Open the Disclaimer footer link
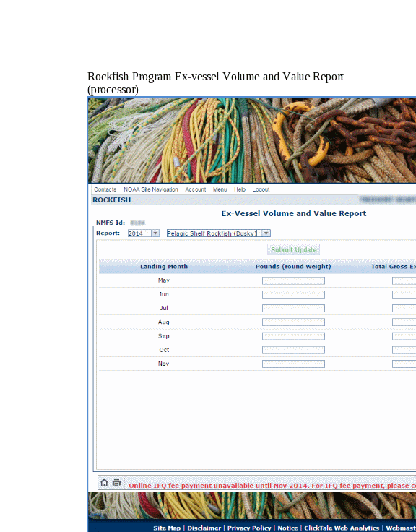Viewport: 416px width, 532px height. tap(204, 528)
